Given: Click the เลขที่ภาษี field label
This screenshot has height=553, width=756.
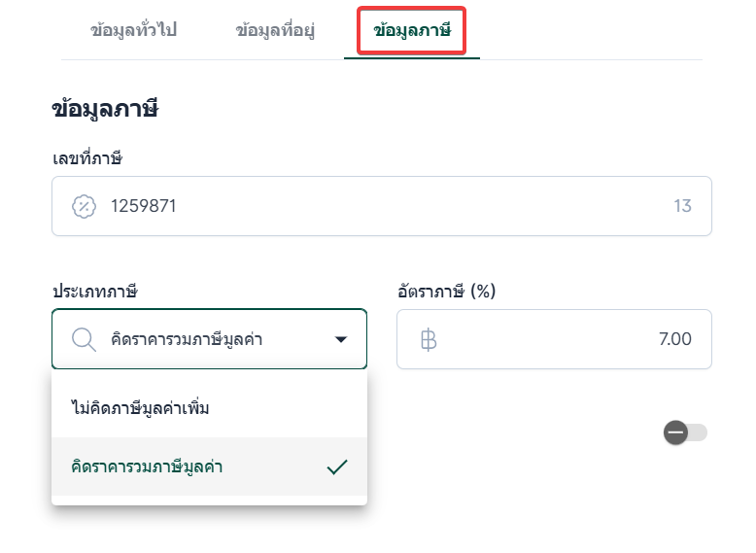Looking at the screenshot, I should (86, 157).
